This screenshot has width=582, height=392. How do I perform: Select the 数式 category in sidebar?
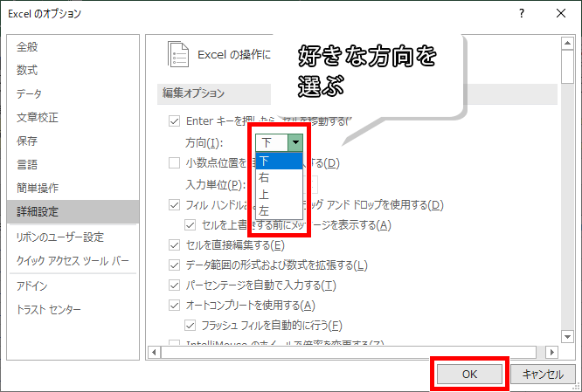click(73, 71)
